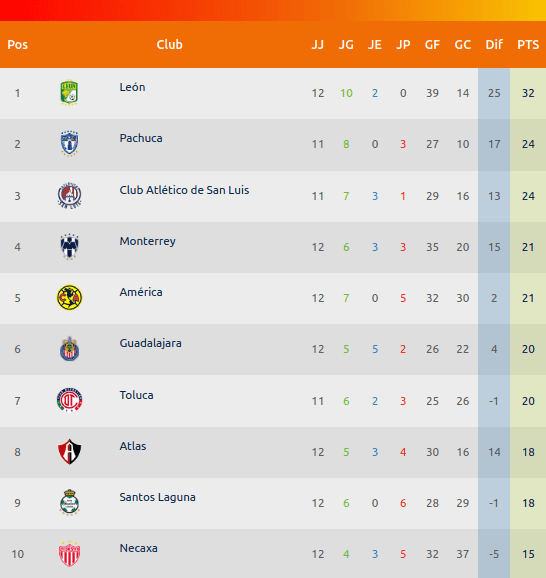Click the América club crest icon
The width and height of the screenshot is (546, 578).
[x=69, y=297]
